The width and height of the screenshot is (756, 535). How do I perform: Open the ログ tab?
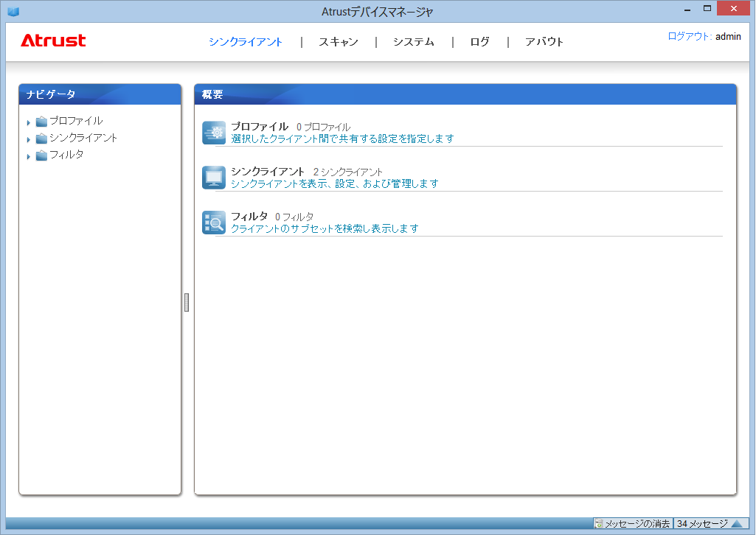[479, 42]
